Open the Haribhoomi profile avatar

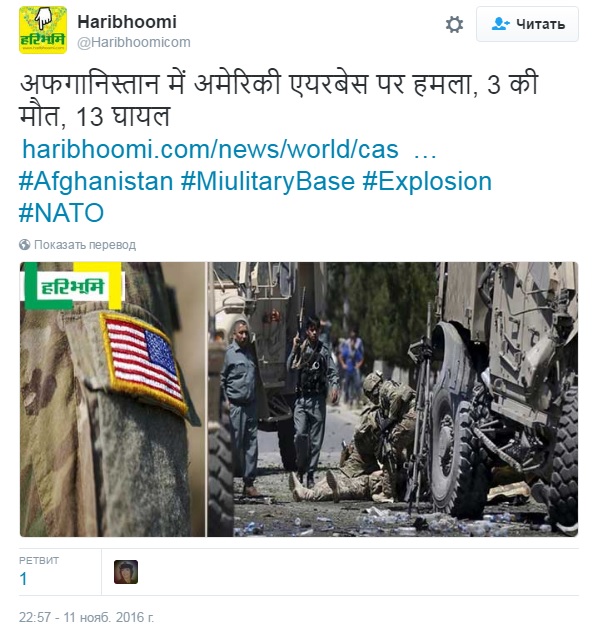pyautogui.click(x=43, y=30)
